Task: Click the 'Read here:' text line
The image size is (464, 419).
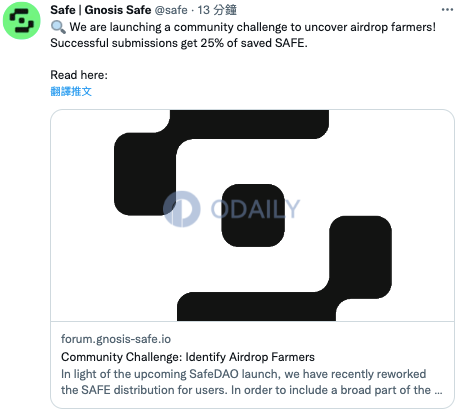Action: tap(79, 75)
